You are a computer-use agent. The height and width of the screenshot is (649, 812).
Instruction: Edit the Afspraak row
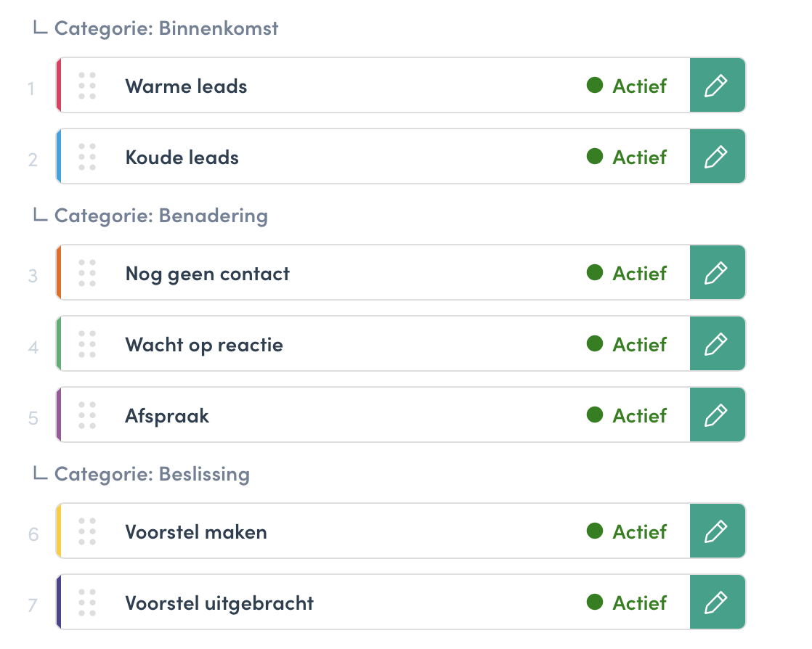(718, 415)
